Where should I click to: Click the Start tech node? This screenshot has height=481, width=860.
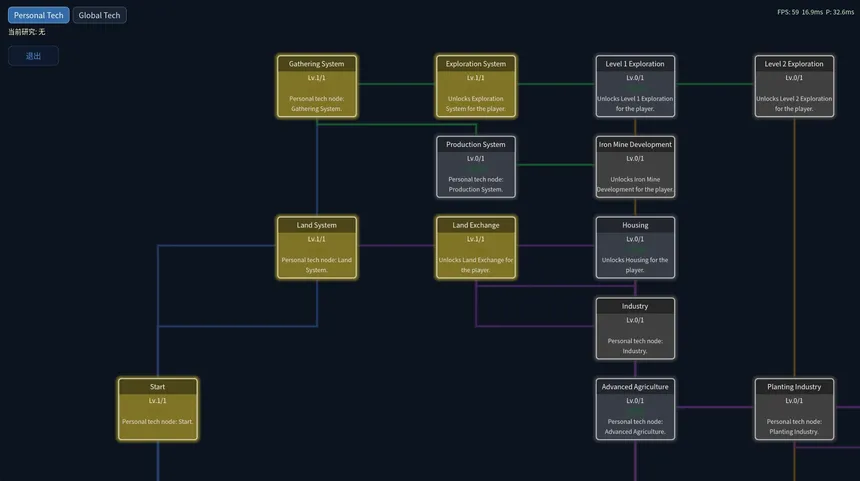click(x=158, y=409)
